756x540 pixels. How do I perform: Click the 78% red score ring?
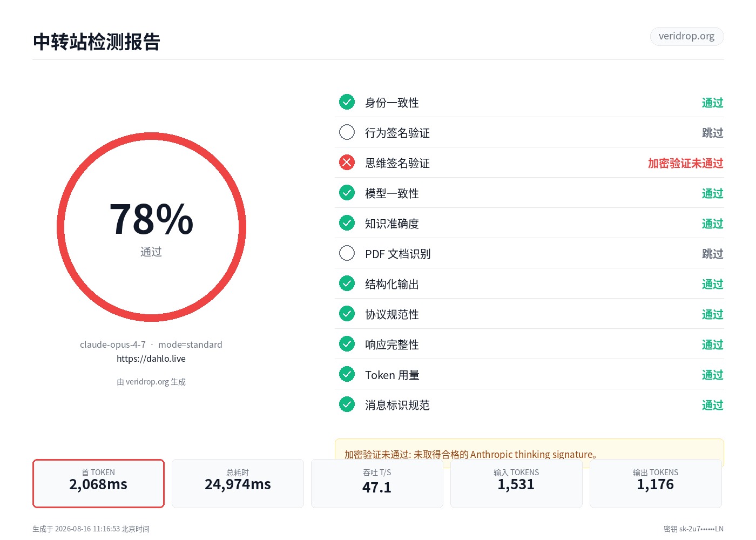(x=151, y=227)
